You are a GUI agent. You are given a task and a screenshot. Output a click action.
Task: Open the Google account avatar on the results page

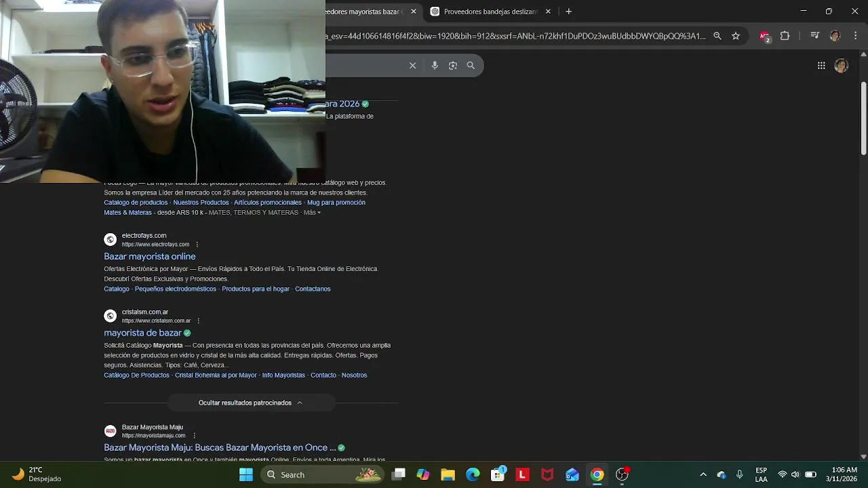pyautogui.click(x=842, y=66)
